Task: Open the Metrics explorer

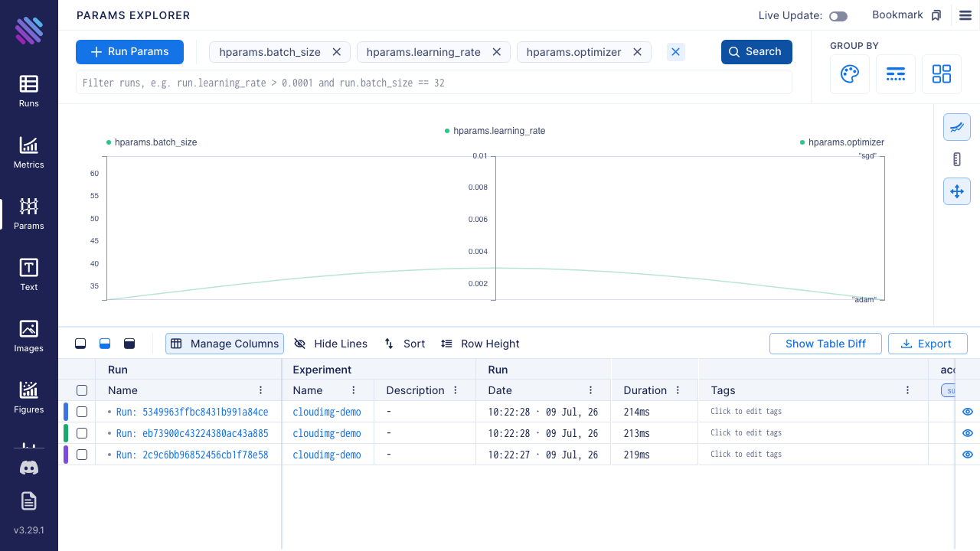Action: tap(29, 153)
